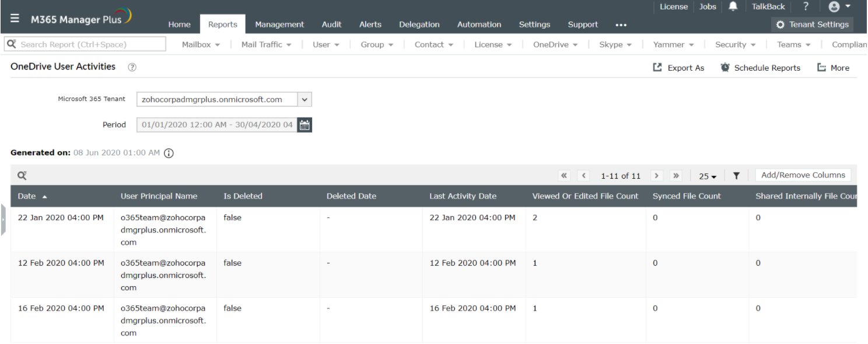The height and width of the screenshot is (344, 868).
Task: Open the More options menu
Action: pyautogui.click(x=833, y=68)
